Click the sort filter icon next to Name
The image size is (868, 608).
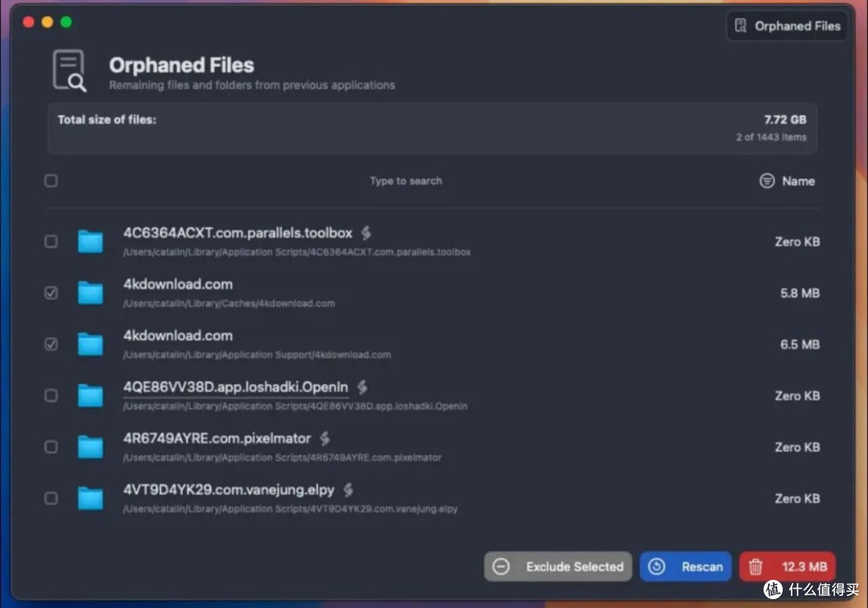pyautogui.click(x=767, y=181)
